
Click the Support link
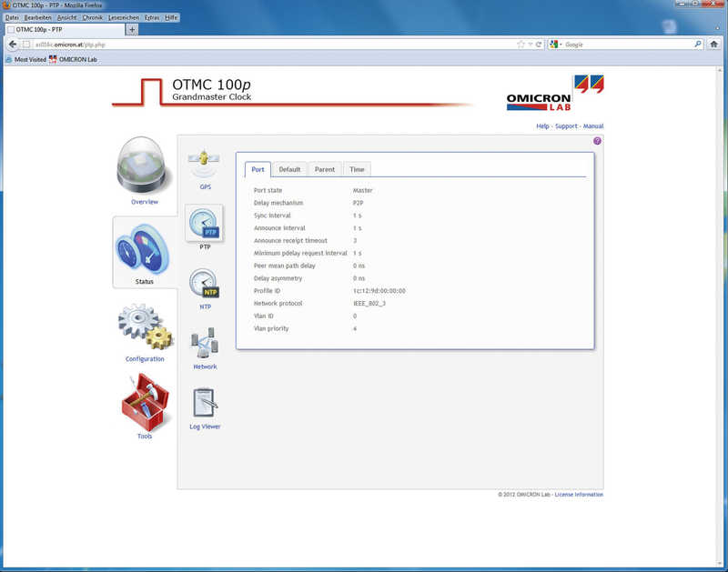[x=566, y=126]
